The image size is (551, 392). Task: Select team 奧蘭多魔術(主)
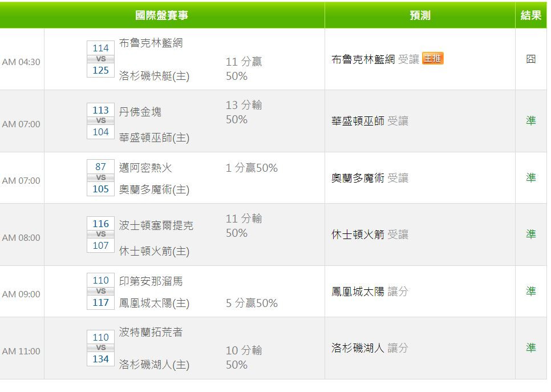[x=154, y=189]
